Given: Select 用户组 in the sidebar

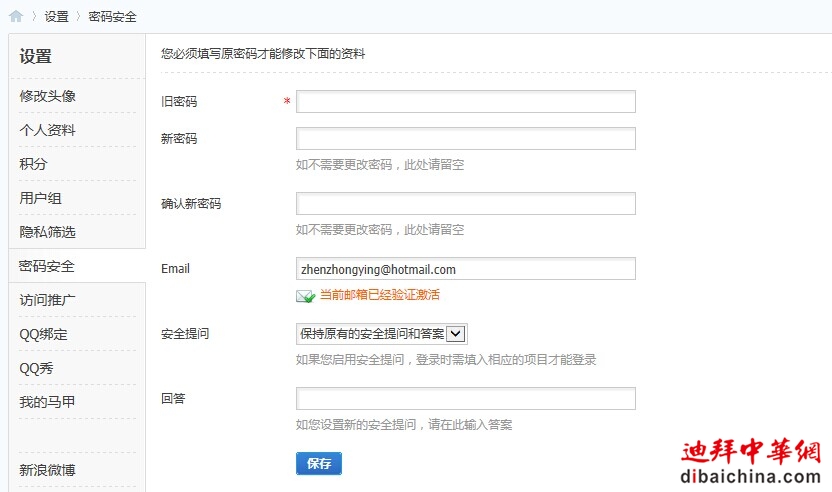Looking at the screenshot, I should 40,198.
